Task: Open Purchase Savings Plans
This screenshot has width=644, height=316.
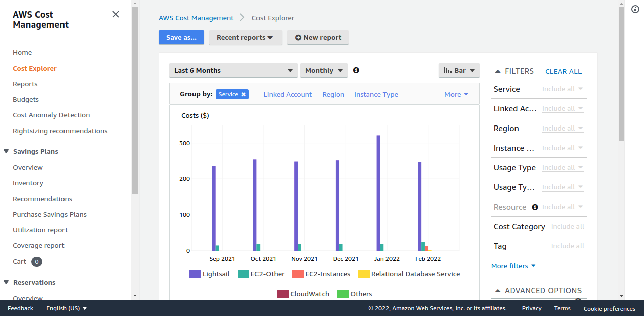Action: point(49,214)
